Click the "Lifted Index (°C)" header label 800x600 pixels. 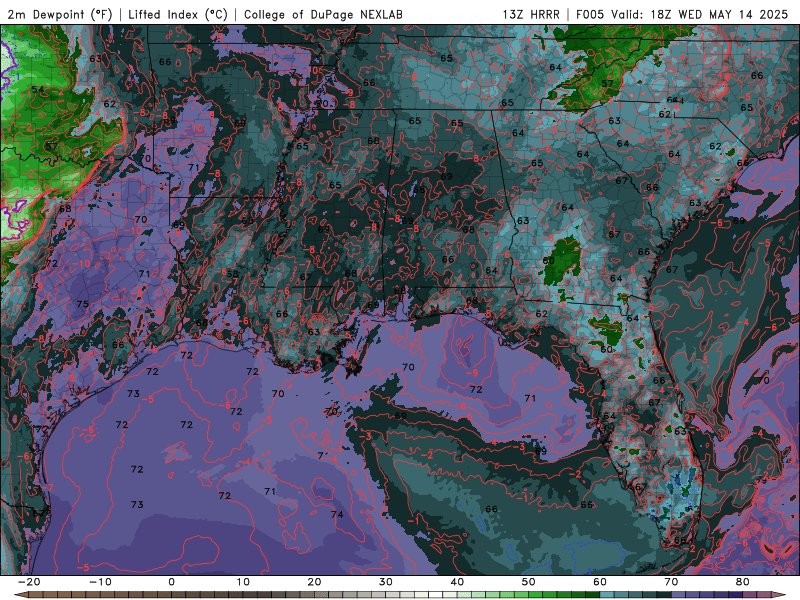(x=178, y=14)
